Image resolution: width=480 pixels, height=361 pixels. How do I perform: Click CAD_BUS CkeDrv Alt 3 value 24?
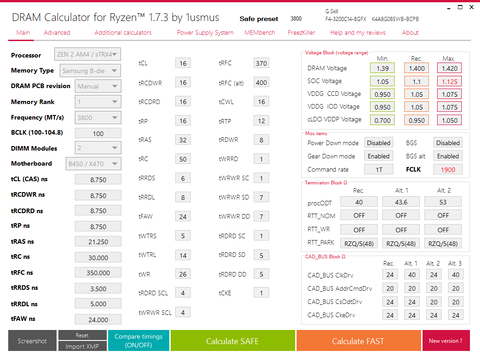point(456,315)
